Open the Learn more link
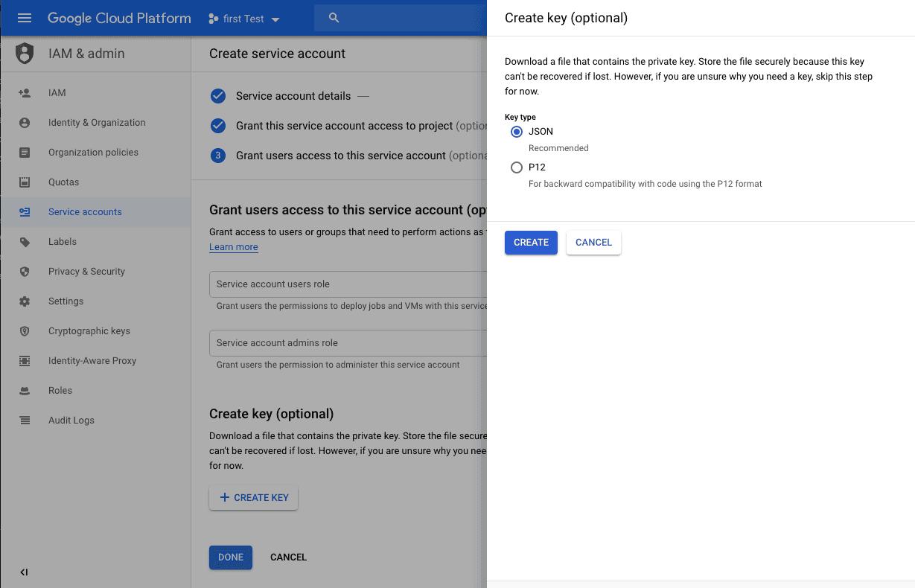 click(233, 247)
